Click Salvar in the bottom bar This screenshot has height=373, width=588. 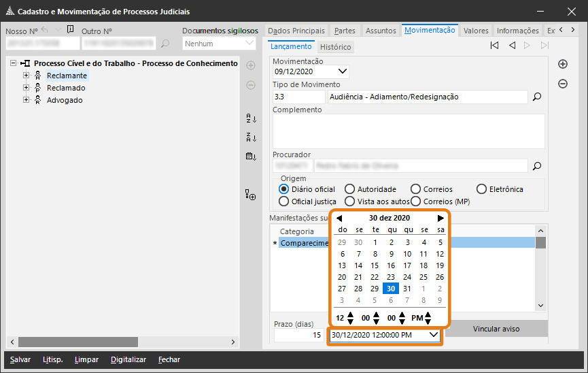point(20,359)
